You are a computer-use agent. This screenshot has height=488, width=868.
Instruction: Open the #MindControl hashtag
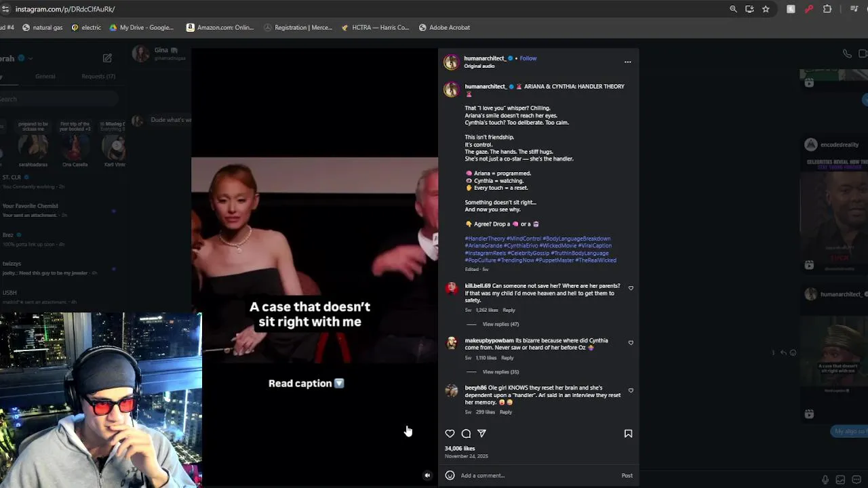524,239
